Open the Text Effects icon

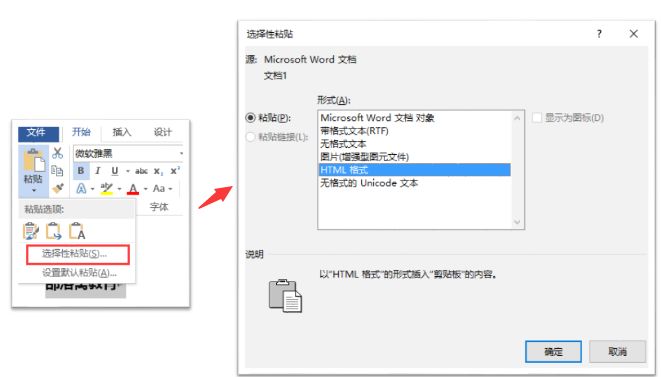click(81, 188)
